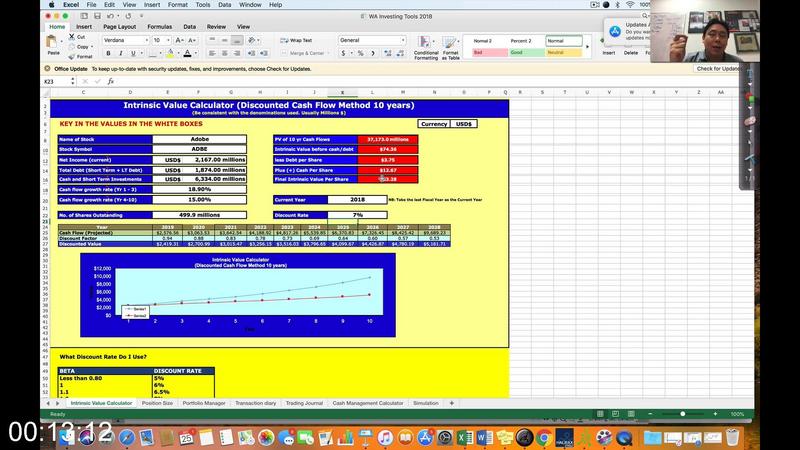
Task: Open Google Chrome from the dock
Action: pos(544,437)
